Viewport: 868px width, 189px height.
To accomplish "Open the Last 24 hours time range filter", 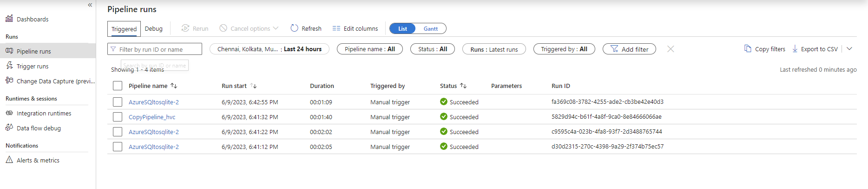I will (270, 49).
